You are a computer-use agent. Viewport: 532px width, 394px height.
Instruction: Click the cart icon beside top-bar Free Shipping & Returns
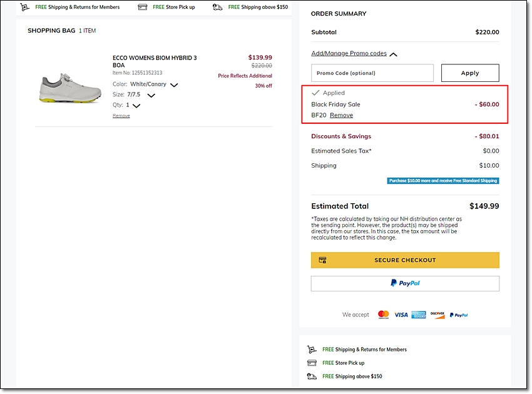coord(25,7)
